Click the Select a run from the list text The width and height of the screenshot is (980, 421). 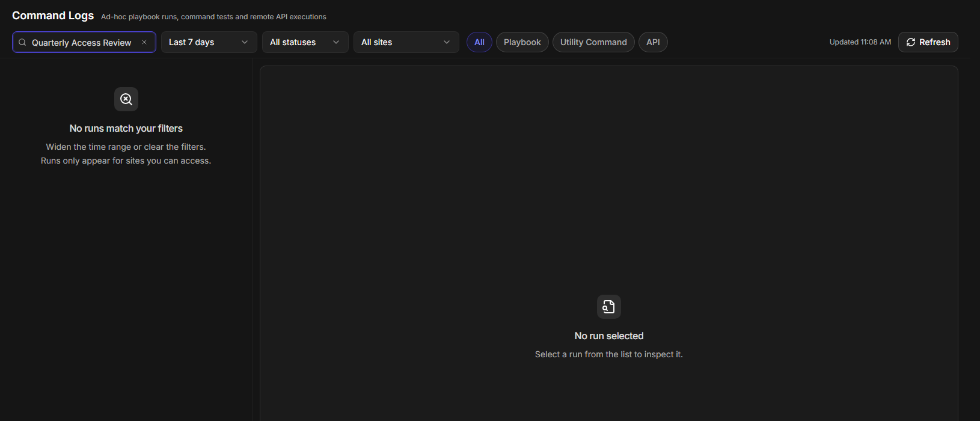coord(609,354)
